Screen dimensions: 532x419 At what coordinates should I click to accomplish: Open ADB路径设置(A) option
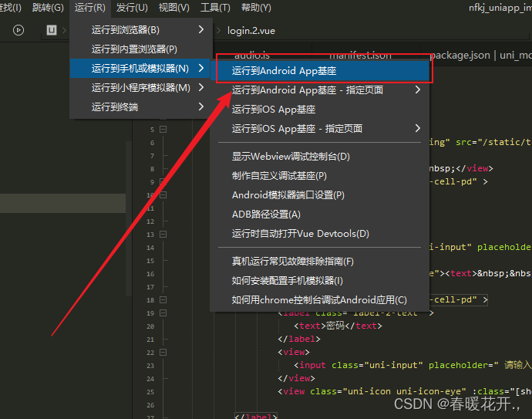(266, 215)
